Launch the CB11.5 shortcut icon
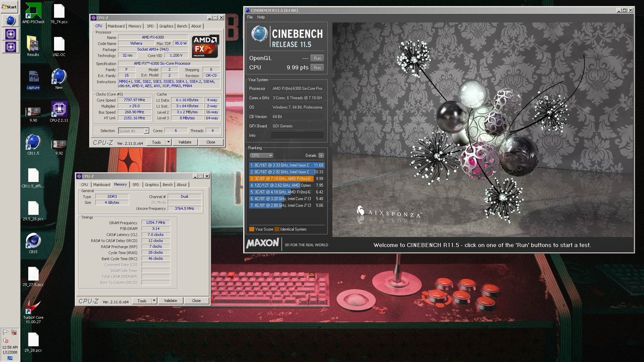 coord(33,145)
